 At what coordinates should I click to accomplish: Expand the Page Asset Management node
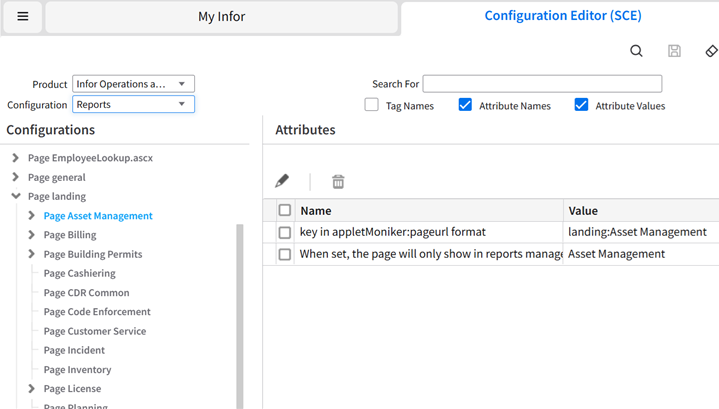pos(31,216)
